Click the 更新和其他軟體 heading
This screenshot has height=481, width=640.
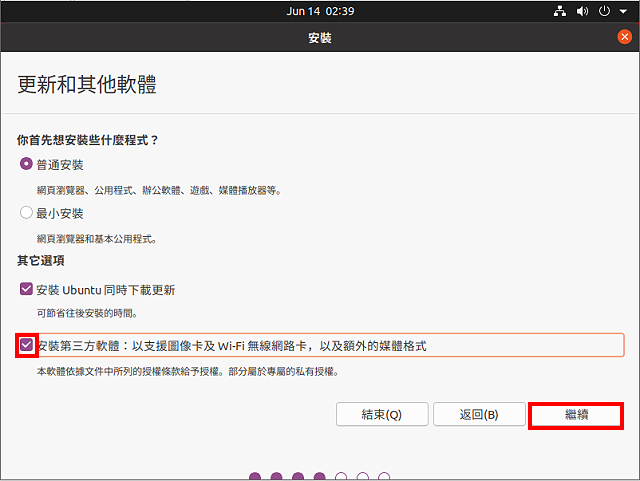[87, 85]
